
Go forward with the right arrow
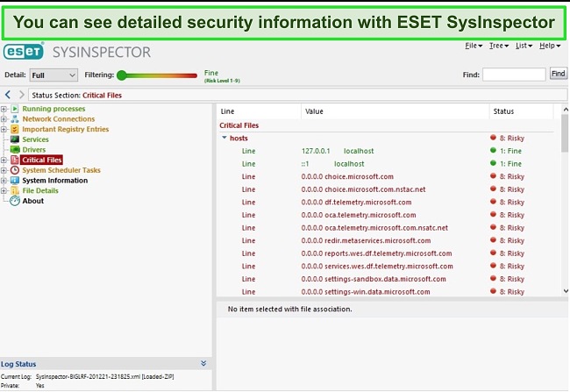pyautogui.click(x=22, y=95)
